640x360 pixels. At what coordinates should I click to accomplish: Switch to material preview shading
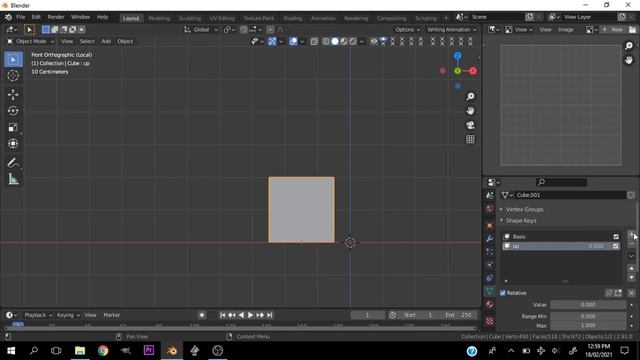[344, 41]
